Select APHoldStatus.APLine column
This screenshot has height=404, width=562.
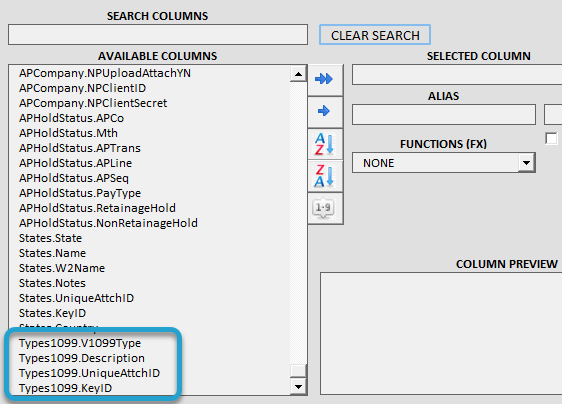pyautogui.click(x=76, y=163)
